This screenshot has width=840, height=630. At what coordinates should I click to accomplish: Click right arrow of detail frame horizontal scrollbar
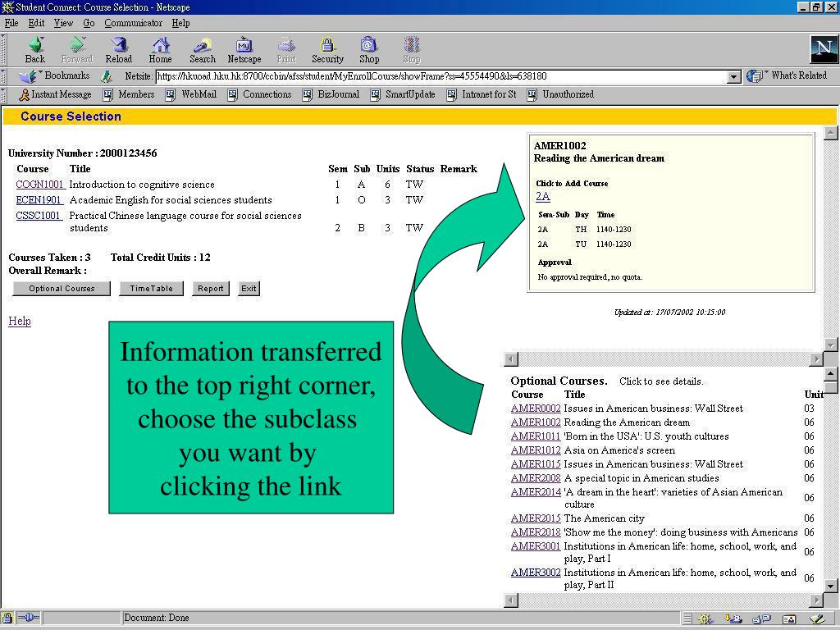tap(816, 359)
